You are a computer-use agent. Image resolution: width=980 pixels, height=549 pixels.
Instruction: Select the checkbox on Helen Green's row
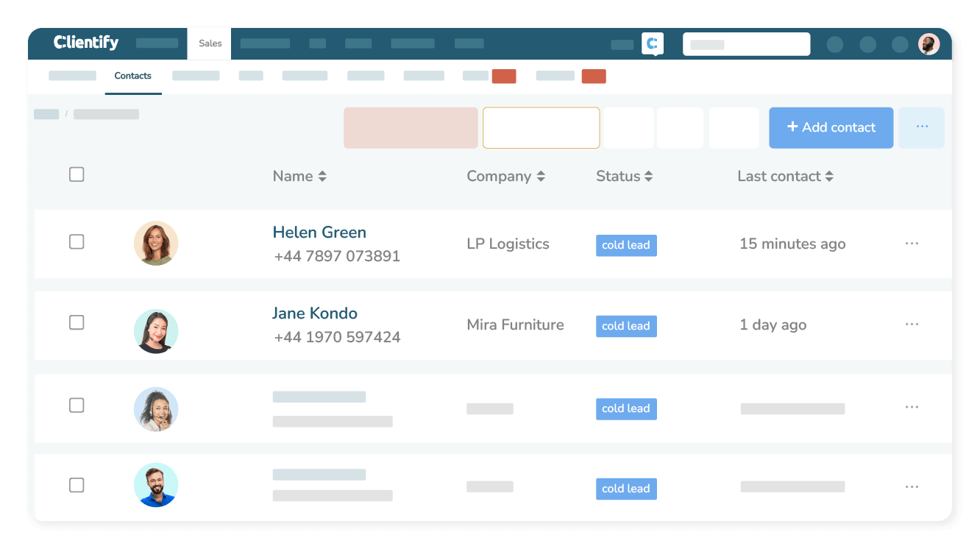(x=77, y=241)
